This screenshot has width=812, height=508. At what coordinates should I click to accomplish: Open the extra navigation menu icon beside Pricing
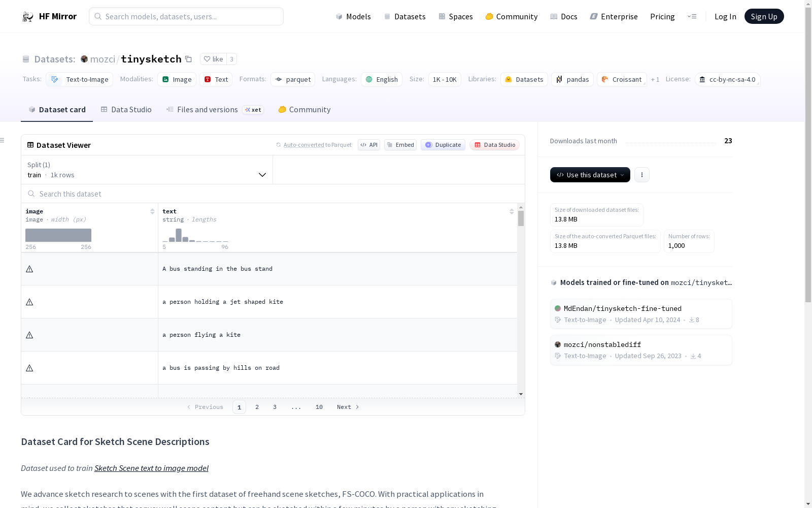point(692,16)
